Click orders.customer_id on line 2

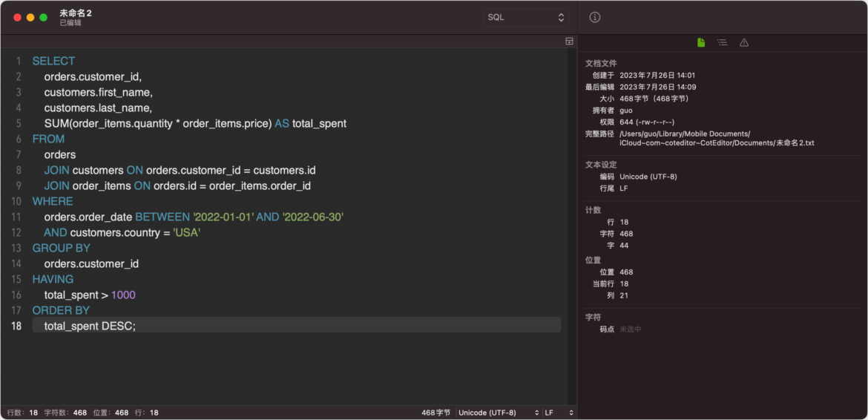pyautogui.click(x=93, y=76)
